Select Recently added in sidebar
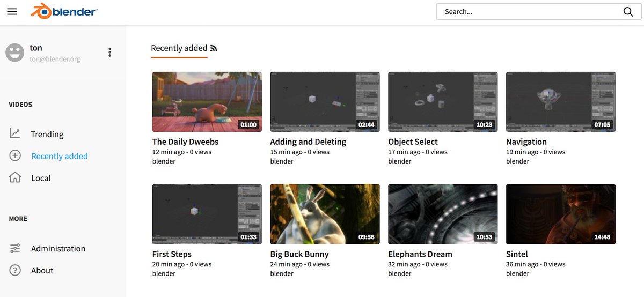 point(60,156)
